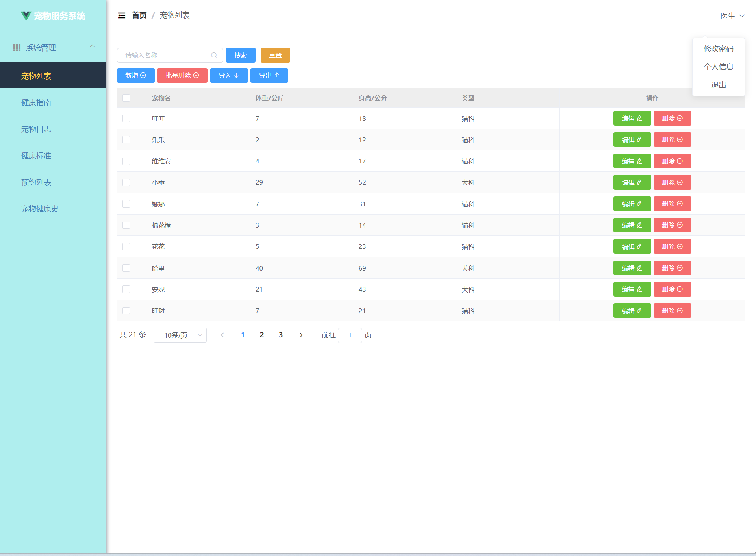Go to next page with right arrow
Image resolution: width=756 pixels, height=556 pixels.
301,335
